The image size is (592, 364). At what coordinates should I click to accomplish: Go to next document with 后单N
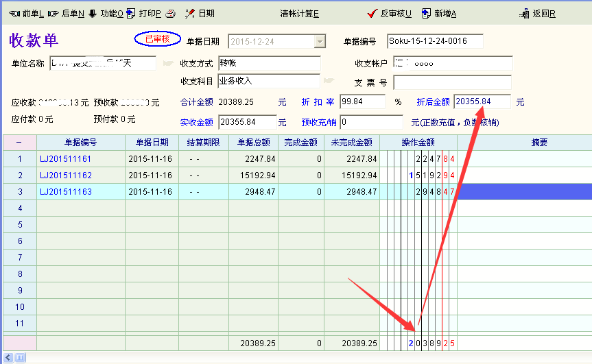[x=67, y=13]
